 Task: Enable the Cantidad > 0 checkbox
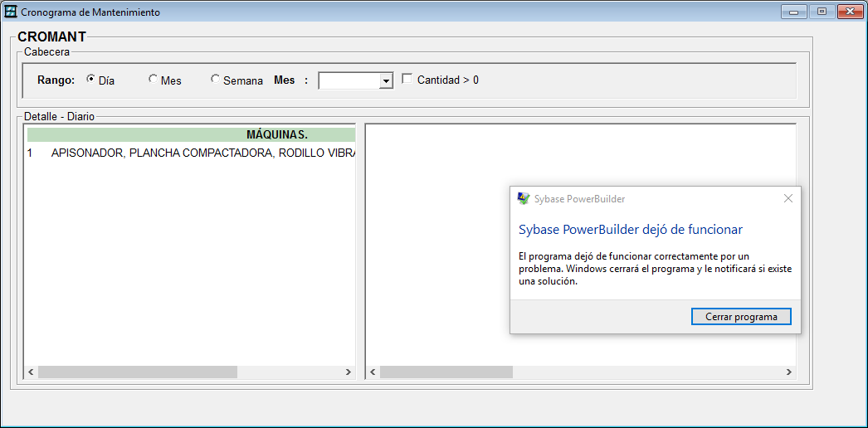(407, 79)
